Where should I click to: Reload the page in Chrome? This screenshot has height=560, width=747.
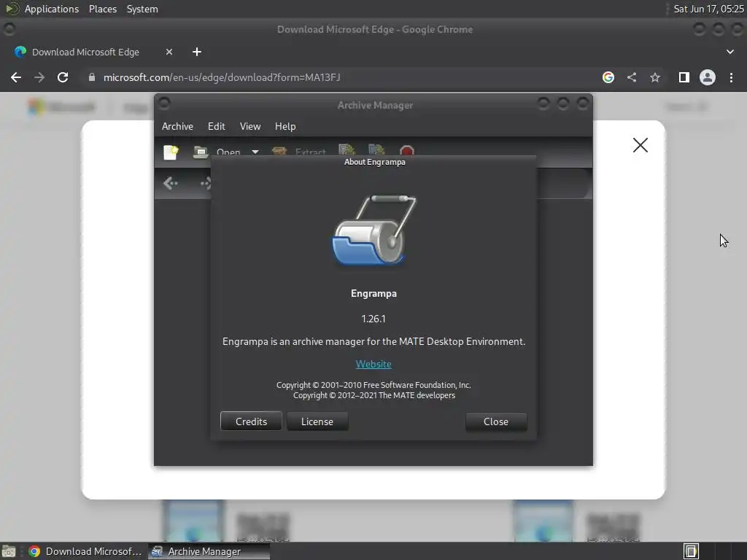click(63, 77)
